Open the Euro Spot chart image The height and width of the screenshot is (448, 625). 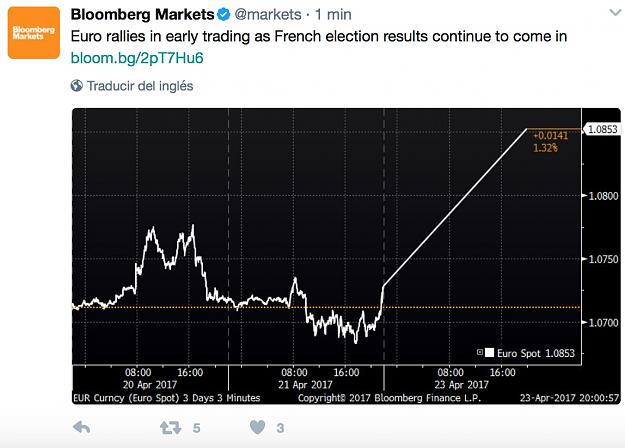point(346,256)
